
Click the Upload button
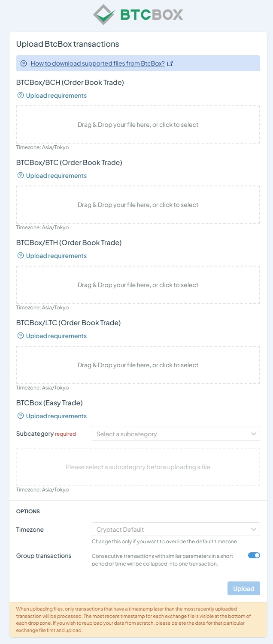244,588
